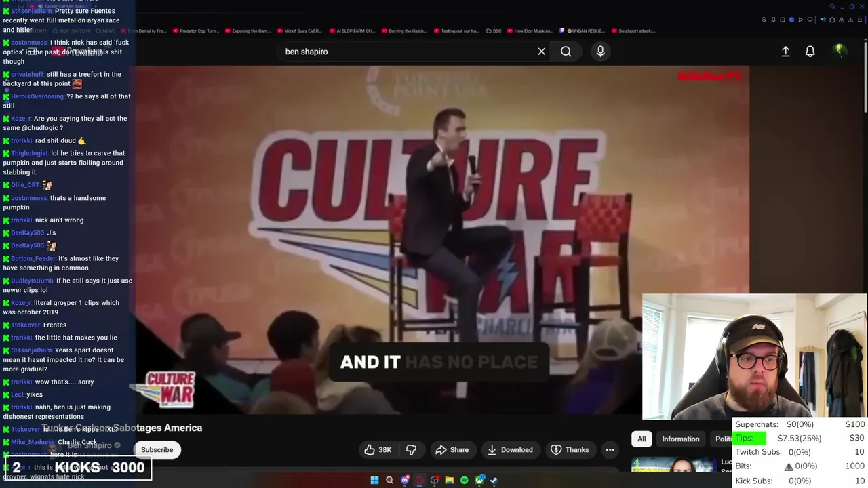Start voice search with the microphone
868x488 pixels.
[600, 52]
